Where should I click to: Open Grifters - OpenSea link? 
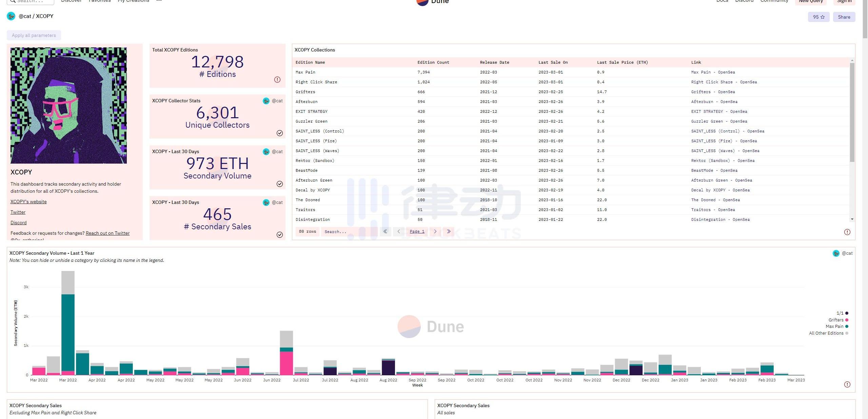coord(713,92)
